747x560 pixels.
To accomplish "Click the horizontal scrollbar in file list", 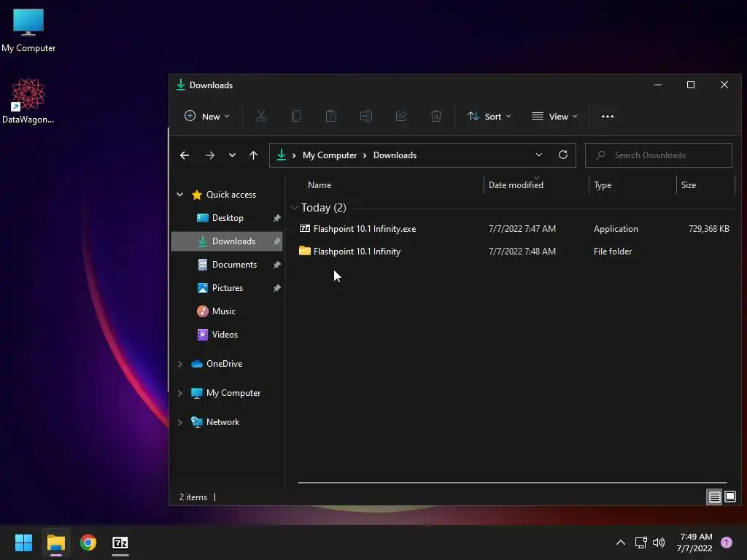I will [x=512, y=483].
